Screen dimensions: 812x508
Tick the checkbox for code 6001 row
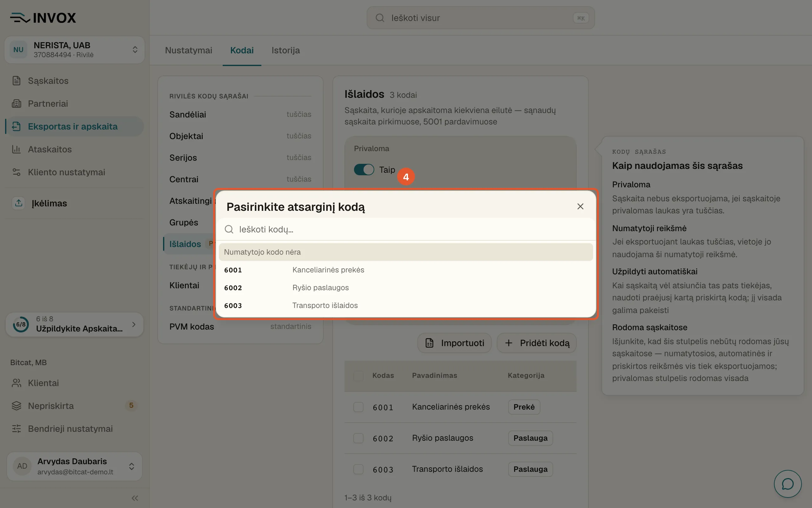tap(358, 407)
